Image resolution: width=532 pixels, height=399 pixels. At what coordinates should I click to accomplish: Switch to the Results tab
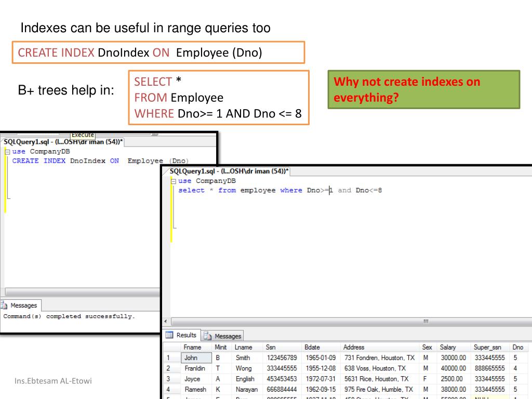[181, 335]
